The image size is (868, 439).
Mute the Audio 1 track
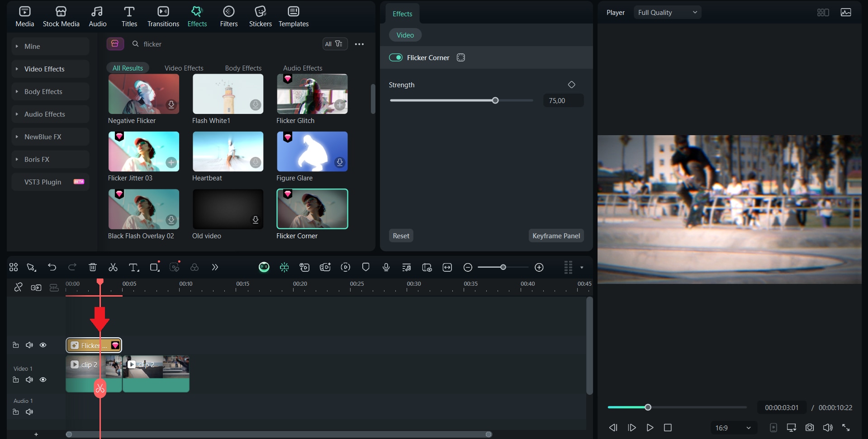pyautogui.click(x=29, y=412)
